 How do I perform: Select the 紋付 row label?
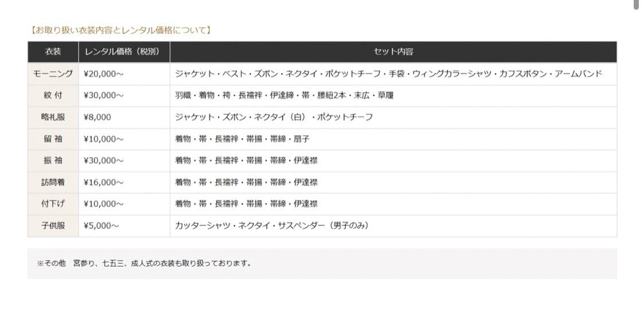pos(53,96)
